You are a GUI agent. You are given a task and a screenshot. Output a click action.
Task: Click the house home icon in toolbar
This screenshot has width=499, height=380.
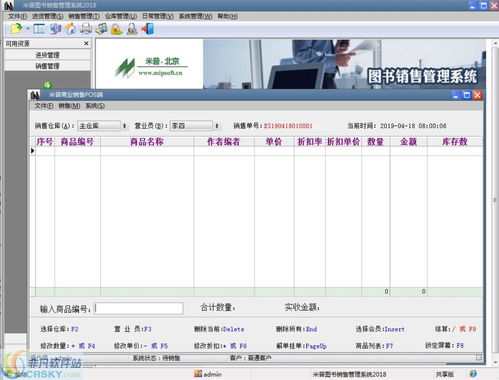70,29
